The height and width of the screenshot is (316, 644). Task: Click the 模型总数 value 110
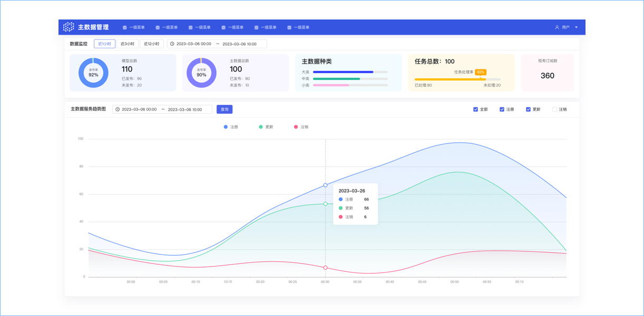click(x=127, y=70)
